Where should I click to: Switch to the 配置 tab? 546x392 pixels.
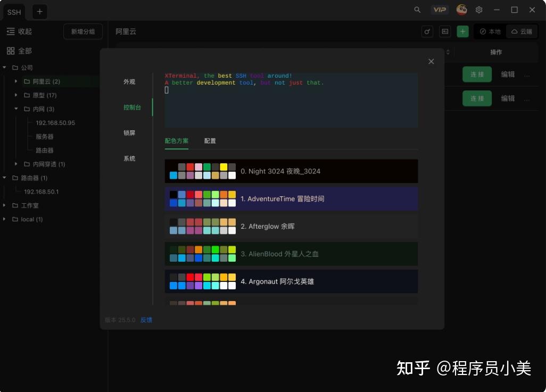tap(210, 141)
